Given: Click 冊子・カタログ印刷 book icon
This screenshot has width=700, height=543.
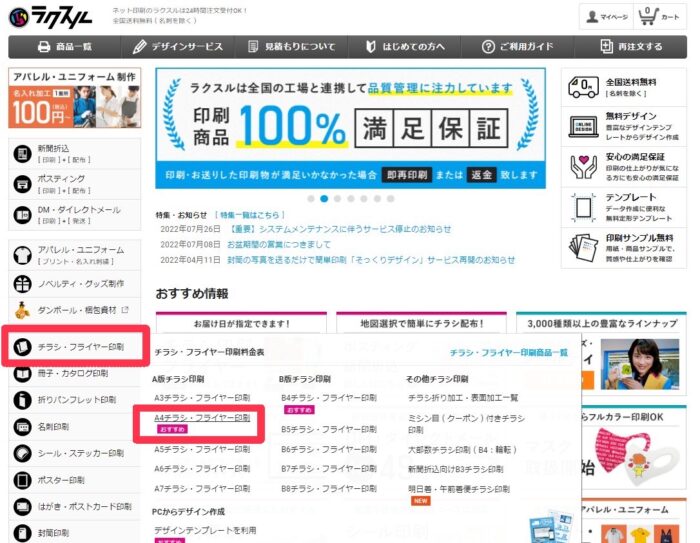Looking at the screenshot, I should point(22,373).
